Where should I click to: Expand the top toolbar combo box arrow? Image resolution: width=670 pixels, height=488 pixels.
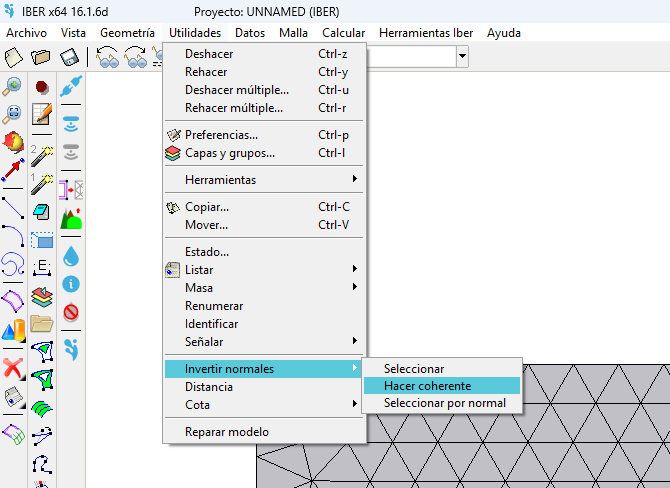[x=462, y=56]
